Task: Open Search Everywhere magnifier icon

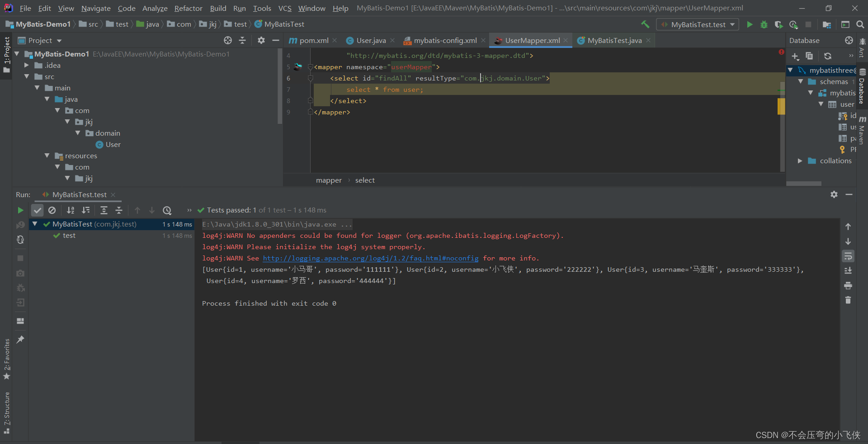Action: click(860, 24)
